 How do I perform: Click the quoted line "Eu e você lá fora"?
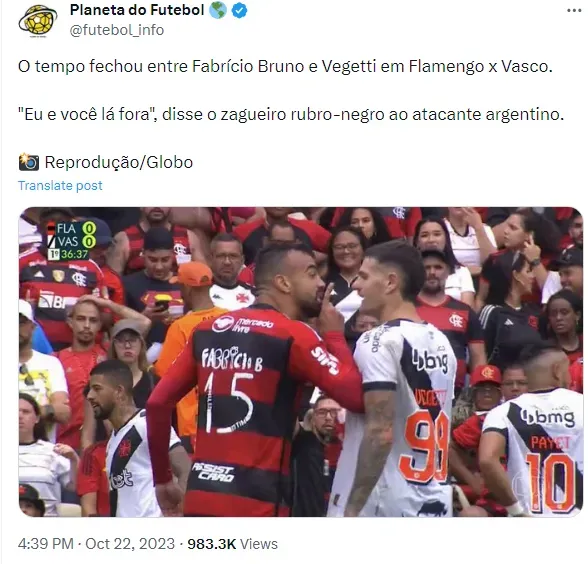(87, 114)
